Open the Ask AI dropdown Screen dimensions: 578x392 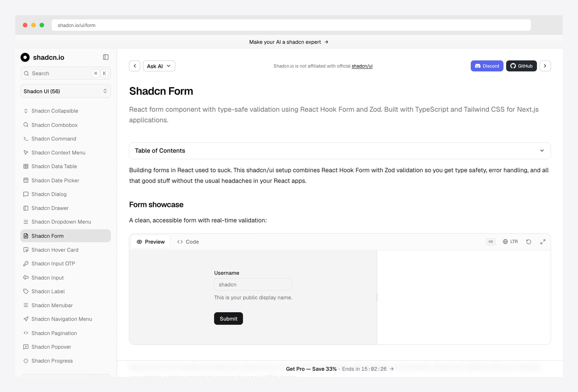point(159,66)
